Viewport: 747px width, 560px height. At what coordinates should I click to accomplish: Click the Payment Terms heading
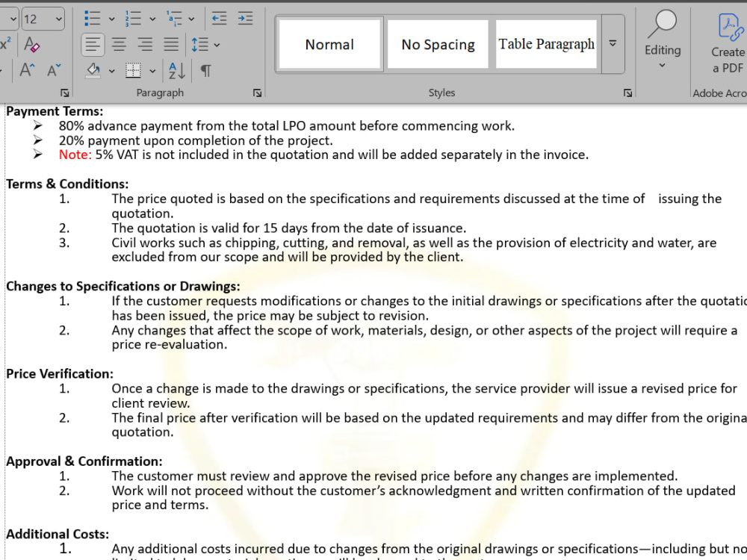click(x=55, y=111)
